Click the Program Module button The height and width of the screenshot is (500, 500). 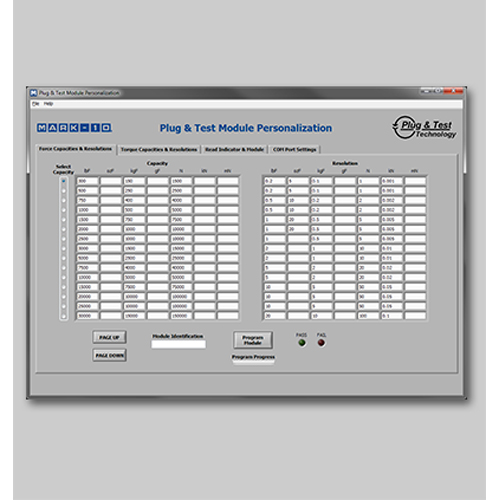point(253,340)
